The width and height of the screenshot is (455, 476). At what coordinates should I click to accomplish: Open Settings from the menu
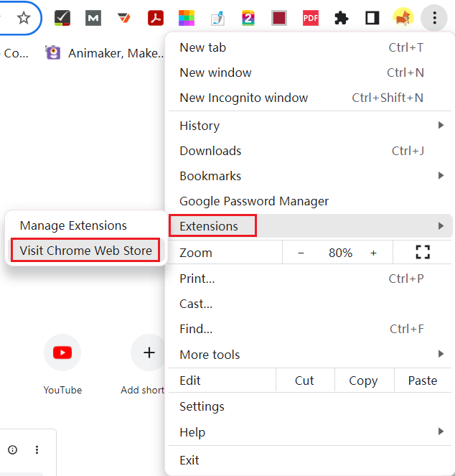(x=309, y=406)
